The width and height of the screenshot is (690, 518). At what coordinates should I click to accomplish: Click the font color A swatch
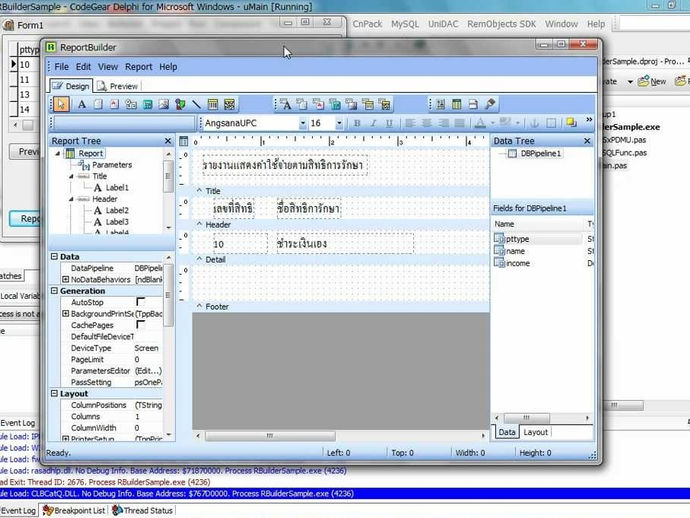point(481,123)
